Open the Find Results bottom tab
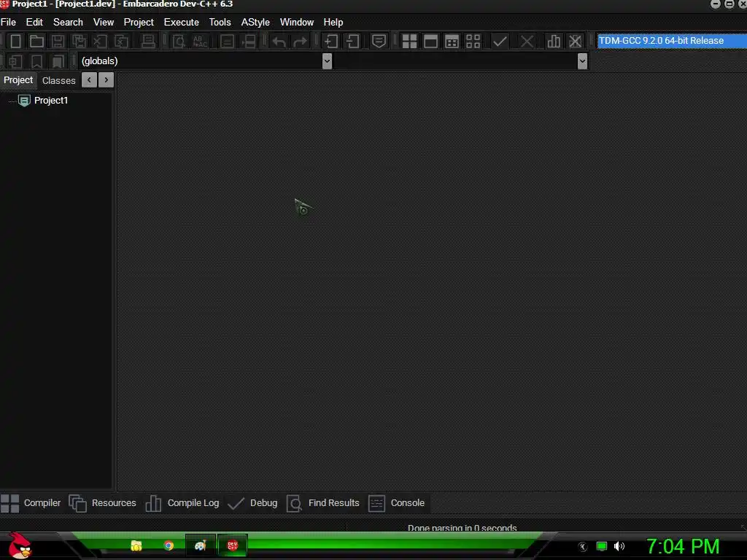Screen dimensions: 747x560 [323, 503]
